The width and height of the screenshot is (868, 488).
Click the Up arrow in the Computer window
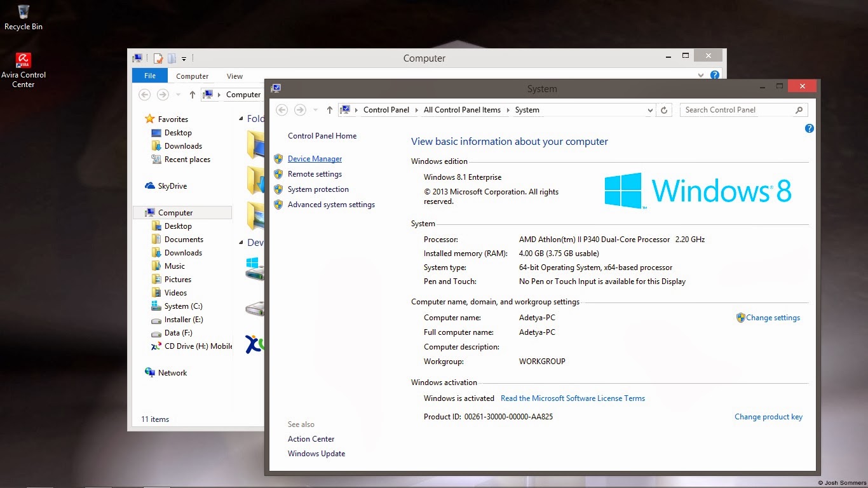point(193,95)
